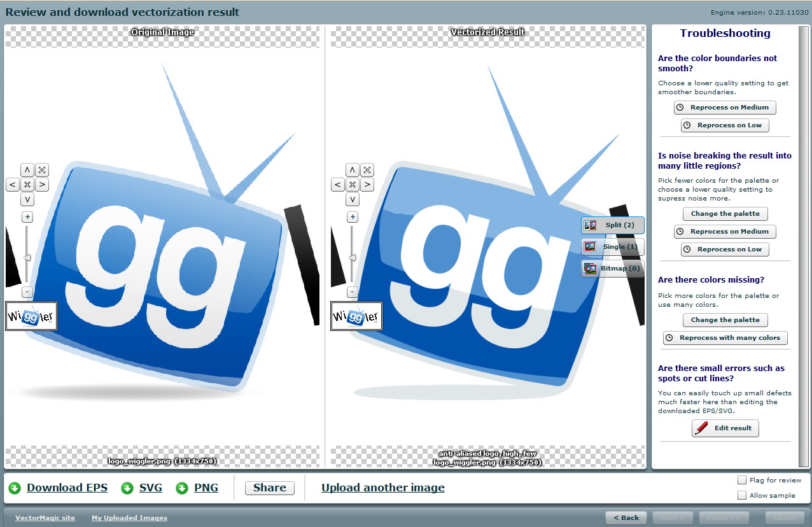Zoom out with minus in Vectorized Result panel
The width and height of the screenshot is (812, 527).
pyautogui.click(x=353, y=292)
